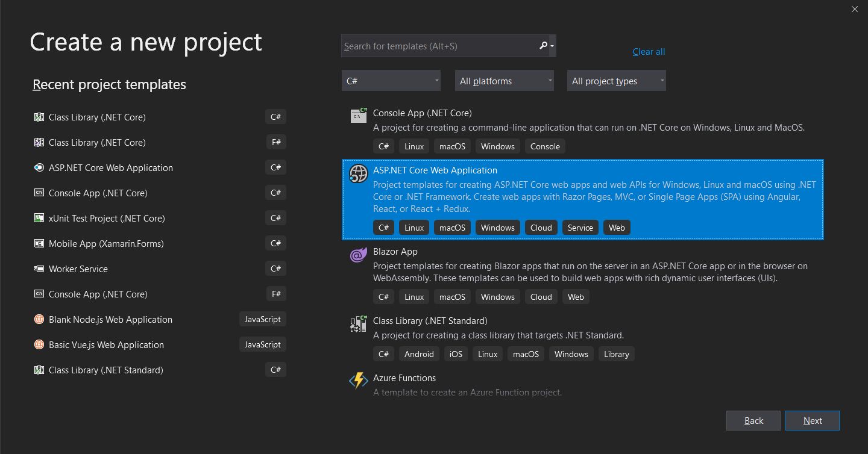The image size is (868, 454).
Task: Expand the All platforms dropdown
Action: pos(504,81)
